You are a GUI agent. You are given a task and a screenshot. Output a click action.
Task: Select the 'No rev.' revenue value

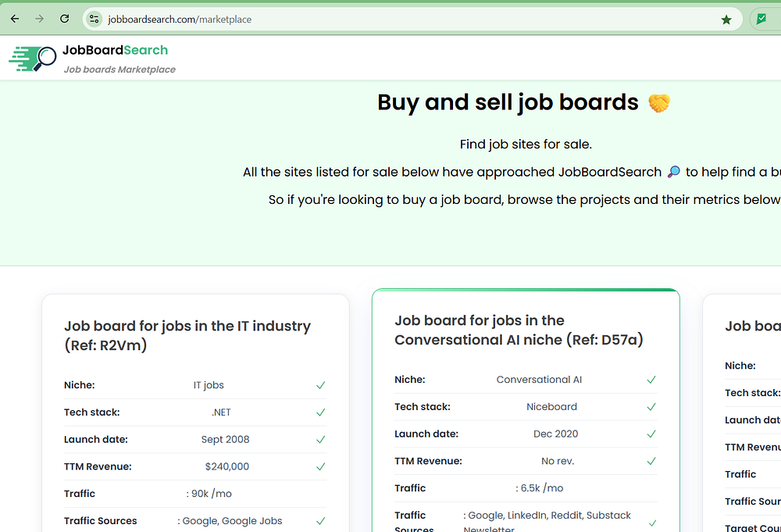point(558,461)
